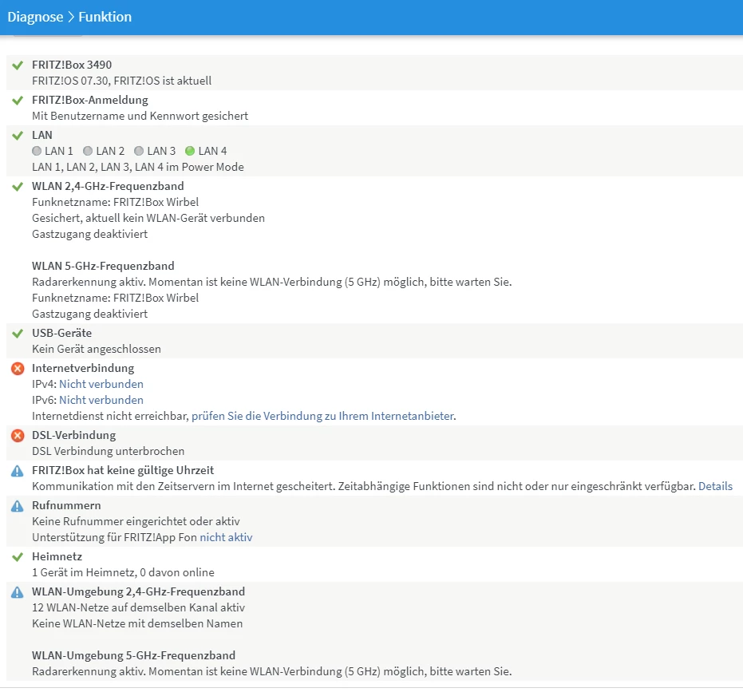Select Funktion in the breadcrumb header

[x=105, y=17]
